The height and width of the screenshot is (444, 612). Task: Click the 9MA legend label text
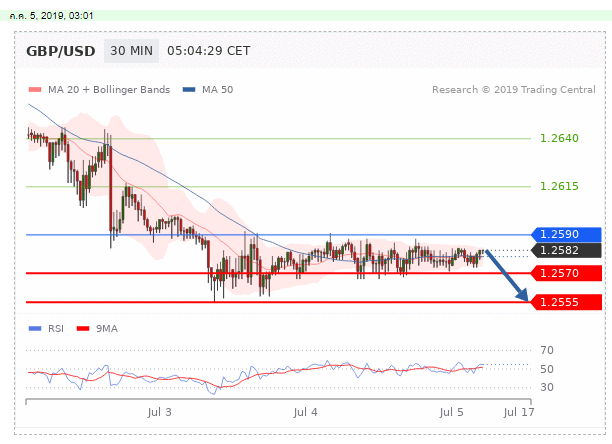[x=107, y=329]
